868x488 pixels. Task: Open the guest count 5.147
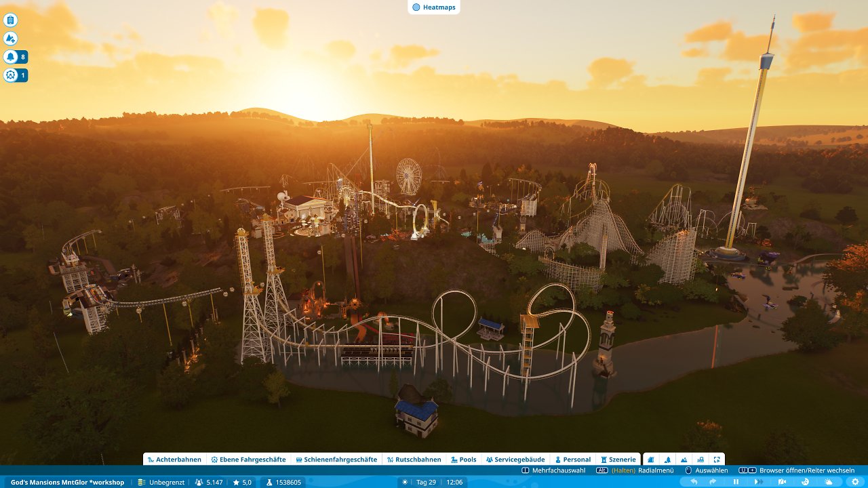pos(209,482)
